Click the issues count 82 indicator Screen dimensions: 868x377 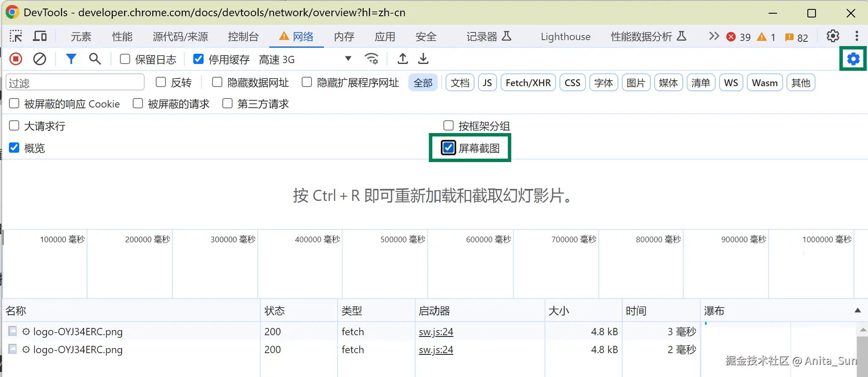click(x=796, y=37)
